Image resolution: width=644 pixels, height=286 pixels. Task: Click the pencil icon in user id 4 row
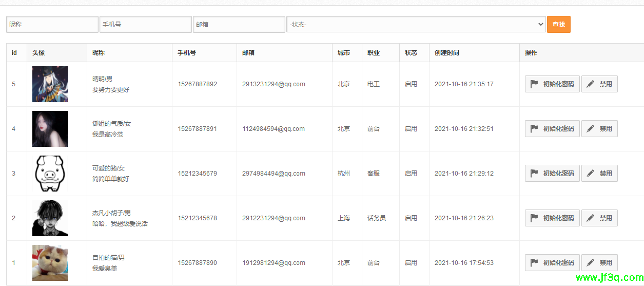[591, 129]
